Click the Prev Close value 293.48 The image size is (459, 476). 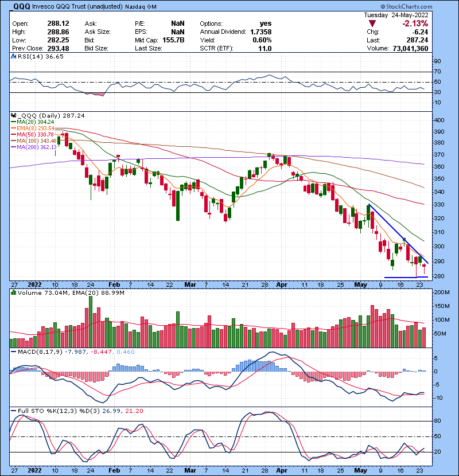coord(58,48)
